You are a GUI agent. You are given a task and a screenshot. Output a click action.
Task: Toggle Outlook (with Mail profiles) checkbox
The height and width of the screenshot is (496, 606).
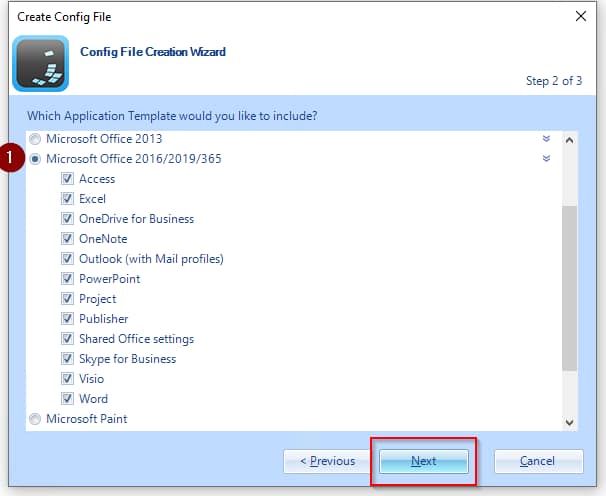click(67, 259)
